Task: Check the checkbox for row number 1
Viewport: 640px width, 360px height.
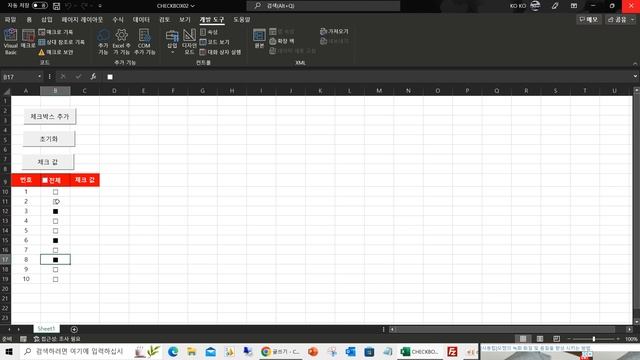Action: pyautogui.click(x=56, y=192)
